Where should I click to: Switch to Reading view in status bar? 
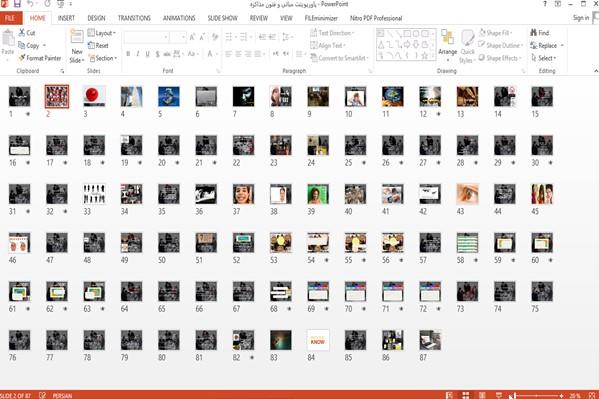point(482,395)
